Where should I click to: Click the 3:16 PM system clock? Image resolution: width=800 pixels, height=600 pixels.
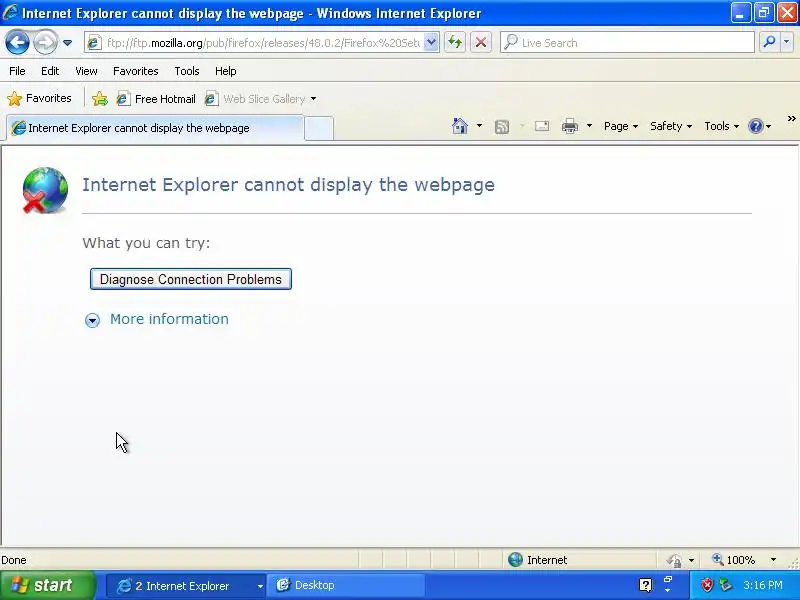click(763, 585)
